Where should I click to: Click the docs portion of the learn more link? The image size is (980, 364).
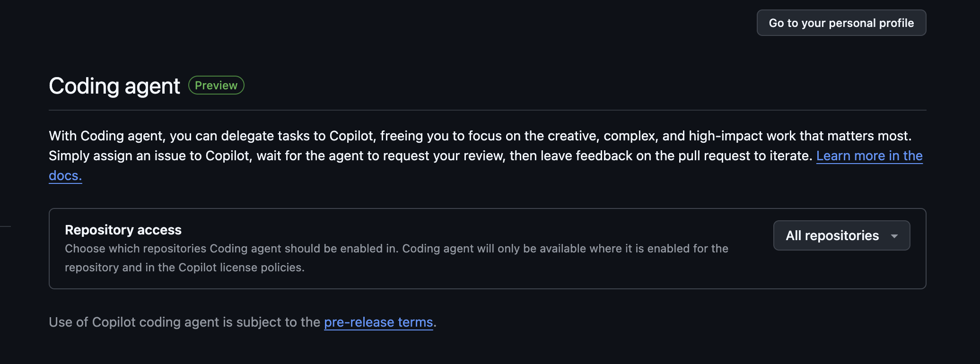64,175
